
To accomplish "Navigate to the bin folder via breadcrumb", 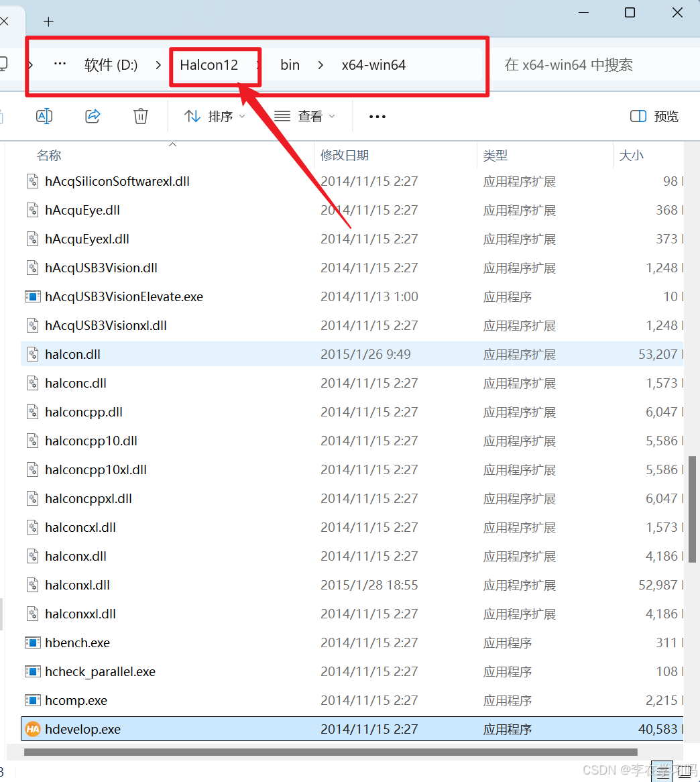I will pyautogui.click(x=290, y=65).
